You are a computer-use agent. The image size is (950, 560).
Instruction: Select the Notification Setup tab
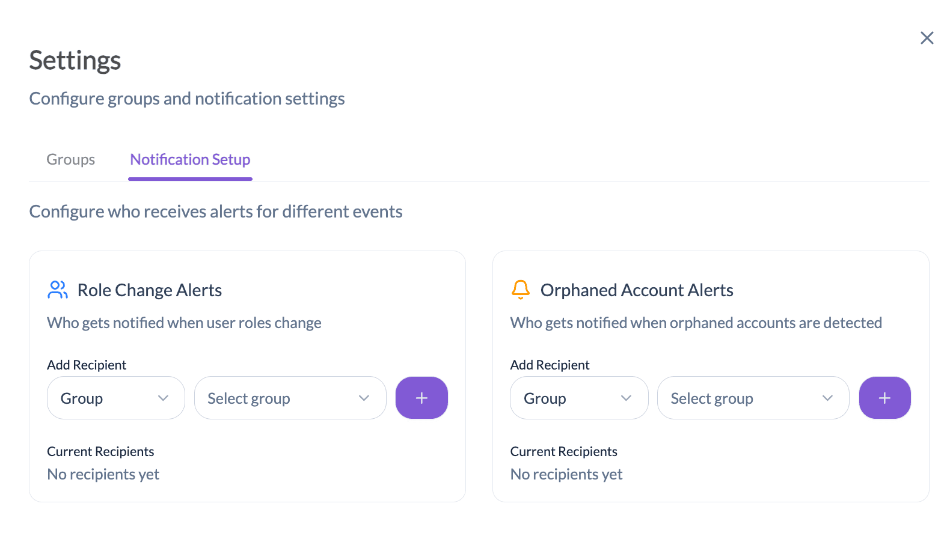pos(190,160)
